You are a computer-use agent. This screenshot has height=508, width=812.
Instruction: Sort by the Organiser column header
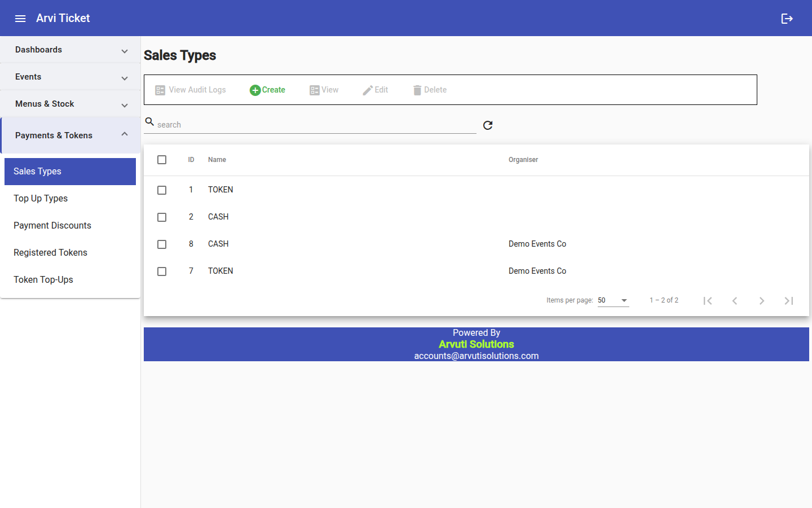tap(523, 160)
